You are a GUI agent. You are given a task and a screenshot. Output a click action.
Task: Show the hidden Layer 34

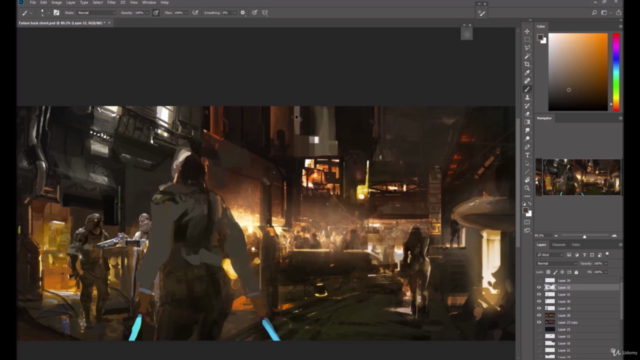[539, 280]
